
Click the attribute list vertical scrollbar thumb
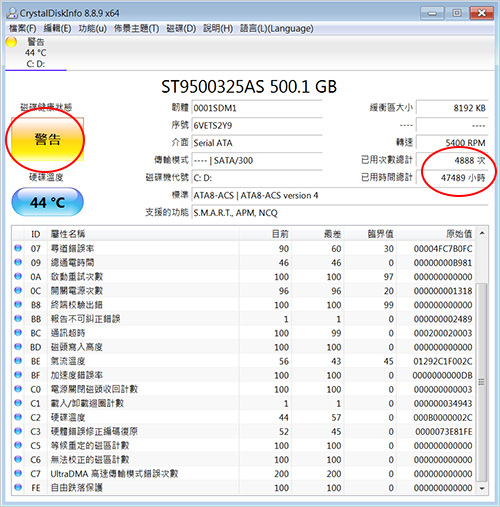tap(482, 382)
